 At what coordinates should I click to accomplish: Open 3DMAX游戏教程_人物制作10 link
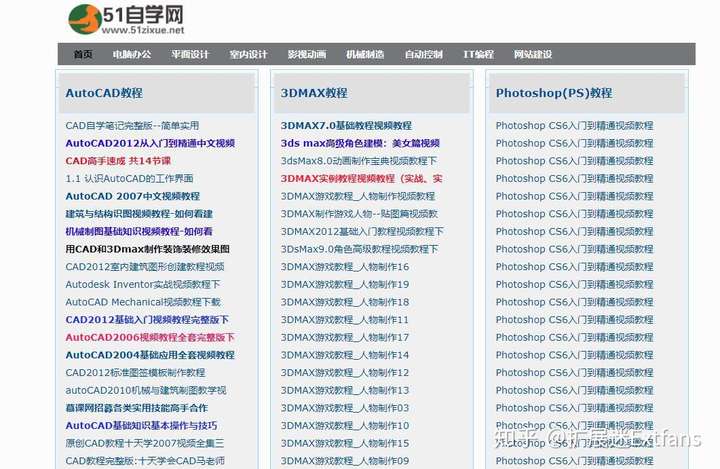pos(345,425)
